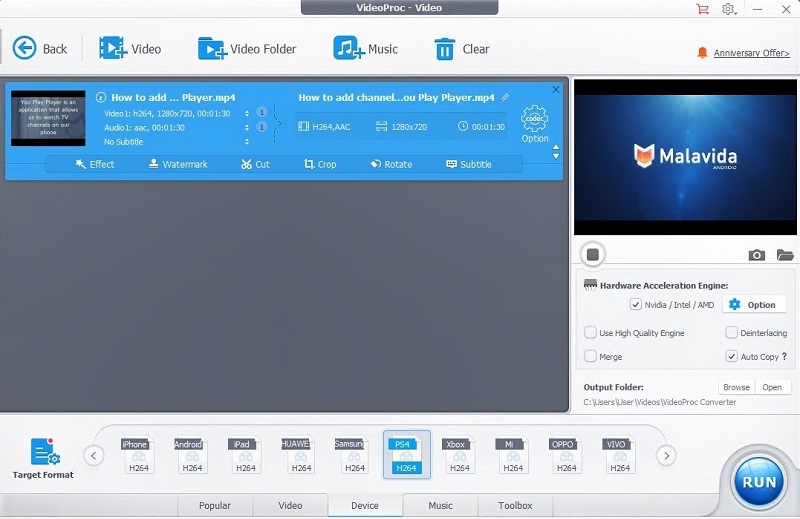Toggle Nvidia / Intel / AMD checkbox
800x519 pixels.
[636, 305]
